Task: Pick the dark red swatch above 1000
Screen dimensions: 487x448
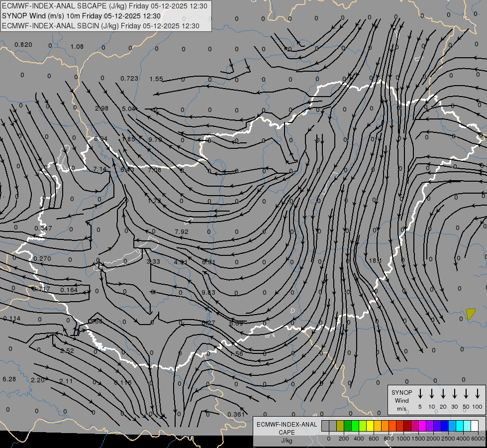Action: pos(407,426)
